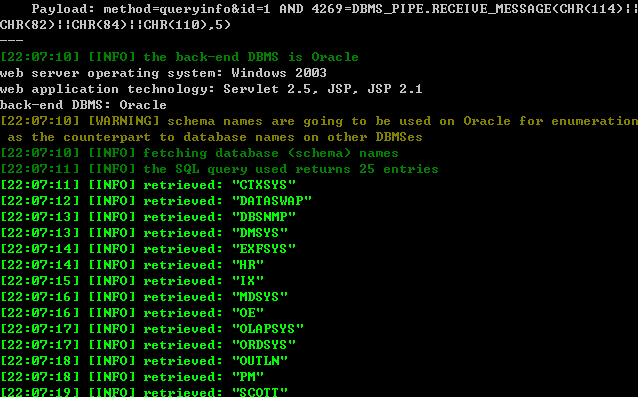This screenshot has height=397, width=638.
Task: Select the retrieved "OLAPSYS" entry
Action: (x=152, y=329)
